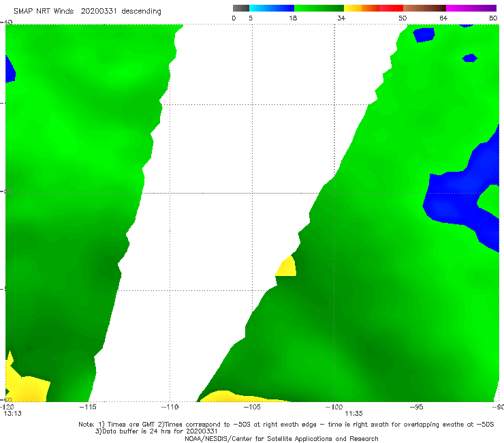Click the 'Data buffer is 24 hrs' note line

pyautogui.click(x=156, y=431)
